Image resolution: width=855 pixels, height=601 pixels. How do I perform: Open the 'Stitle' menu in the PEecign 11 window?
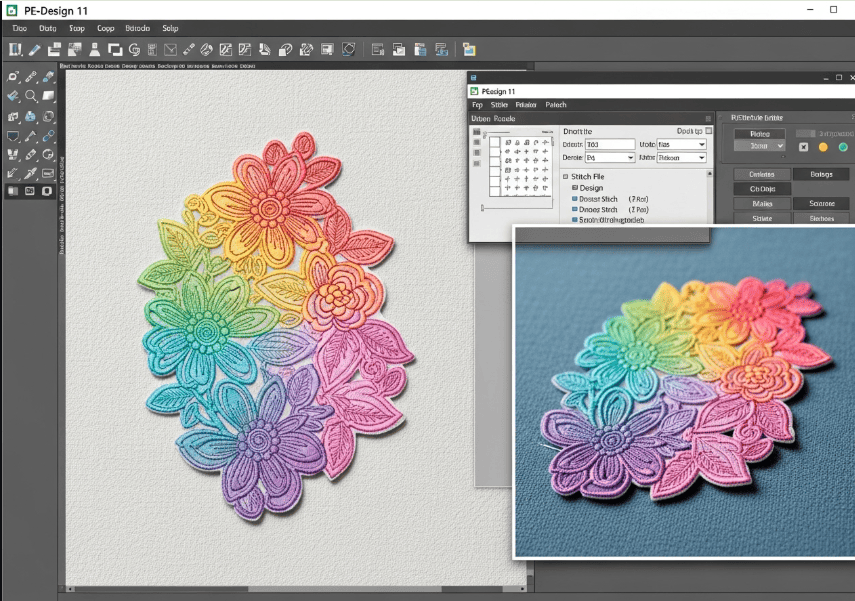499,105
